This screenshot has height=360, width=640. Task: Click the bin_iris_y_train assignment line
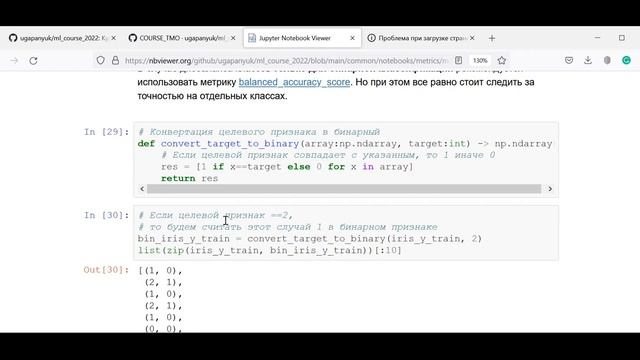[x=310, y=238]
